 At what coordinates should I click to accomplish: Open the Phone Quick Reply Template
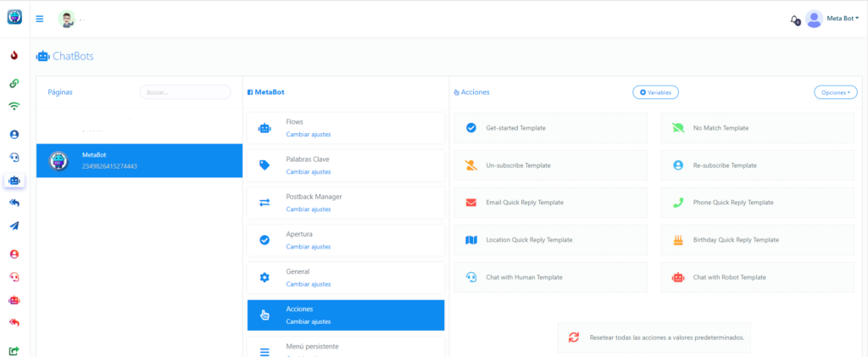click(x=757, y=203)
